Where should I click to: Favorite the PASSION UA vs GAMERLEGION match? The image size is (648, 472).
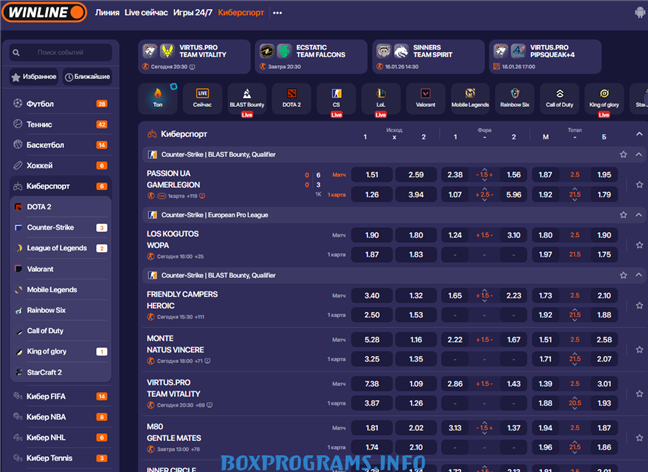pos(638,184)
